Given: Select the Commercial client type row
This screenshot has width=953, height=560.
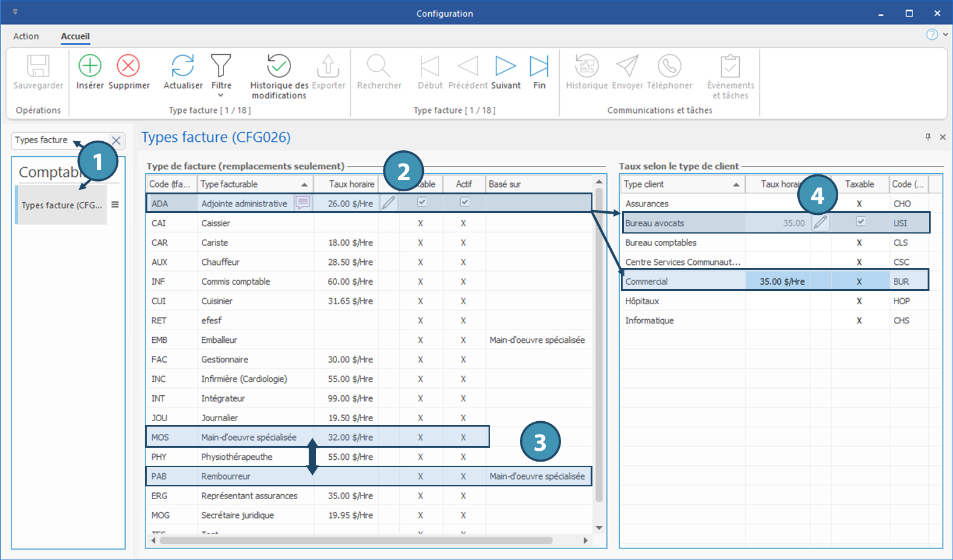Looking at the screenshot, I should tap(646, 281).
